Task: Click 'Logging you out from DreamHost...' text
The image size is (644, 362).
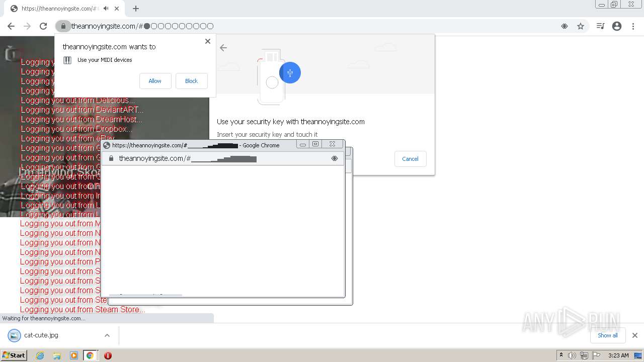Action: [82, 120]
